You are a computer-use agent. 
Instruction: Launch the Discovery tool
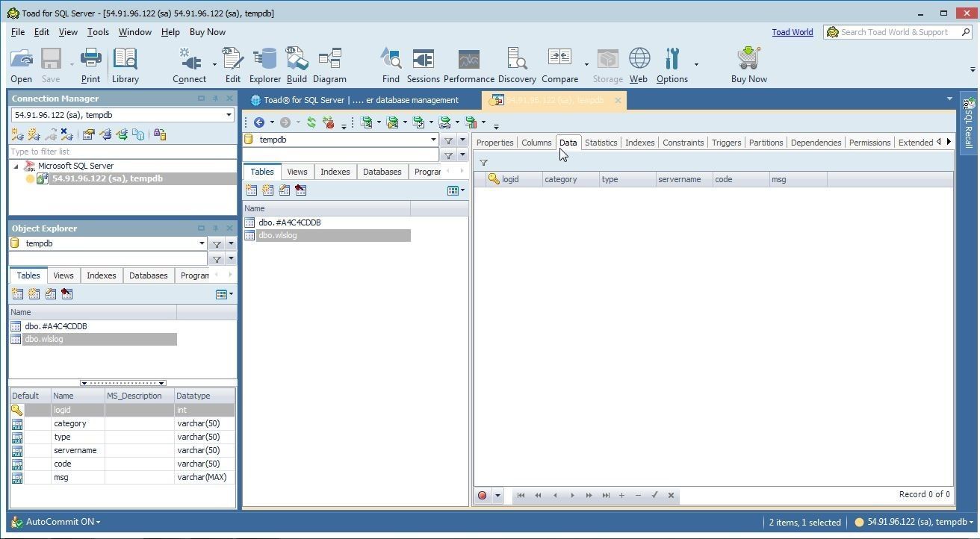click(x=517, y=66)
